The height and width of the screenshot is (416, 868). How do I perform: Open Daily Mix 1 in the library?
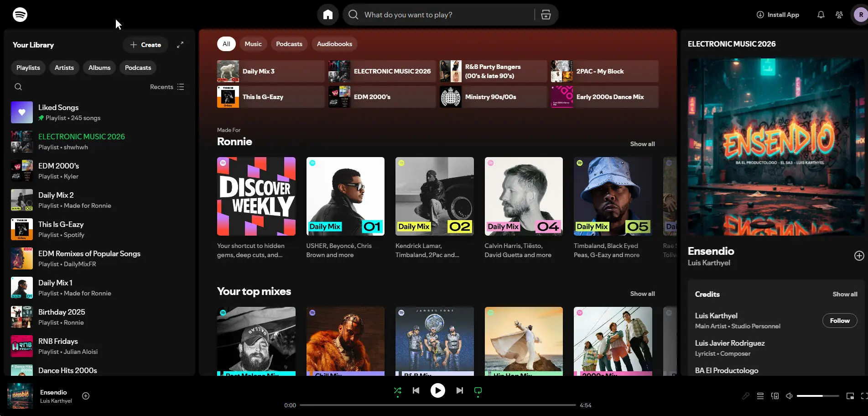point(99,288)
